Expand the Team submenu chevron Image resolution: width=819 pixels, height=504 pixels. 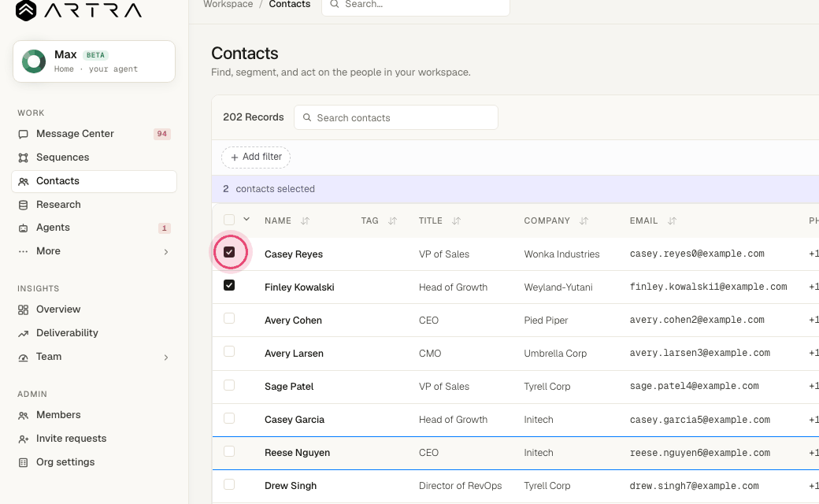click(166, 358)
